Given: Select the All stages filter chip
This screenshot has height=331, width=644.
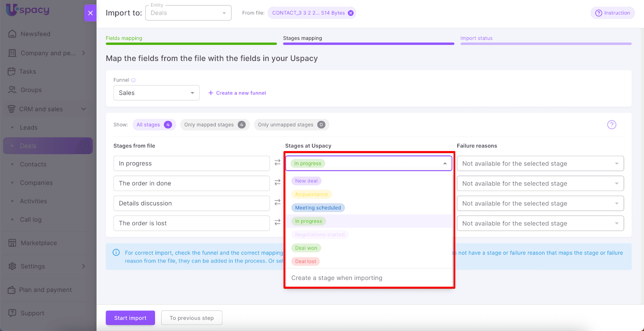Looking at the screenshot, I should click(154, 125).
